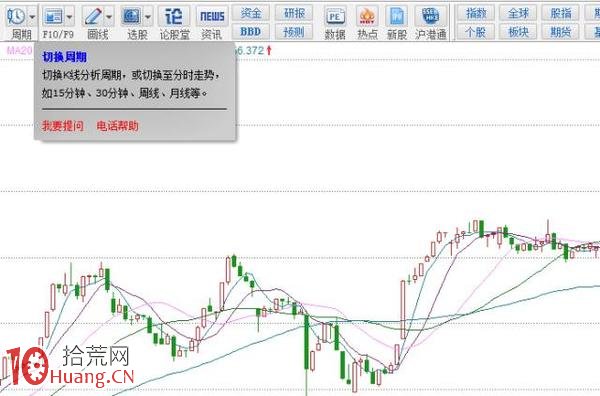This screenshot has height=396, width=600.
Task: Click the BBD button
Action: 251,32
